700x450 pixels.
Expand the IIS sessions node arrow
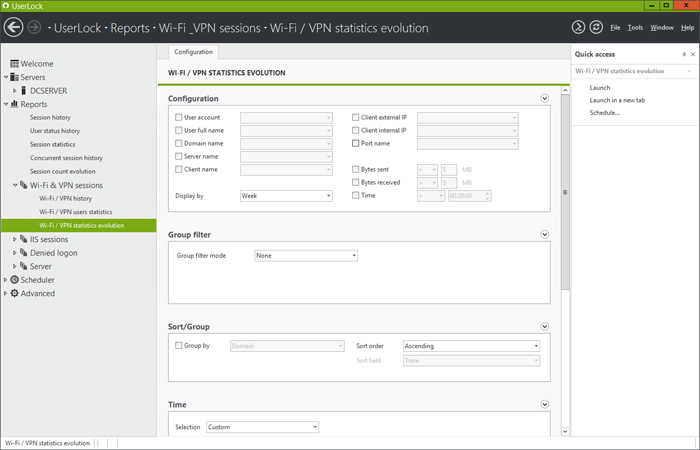click(14, 239)
